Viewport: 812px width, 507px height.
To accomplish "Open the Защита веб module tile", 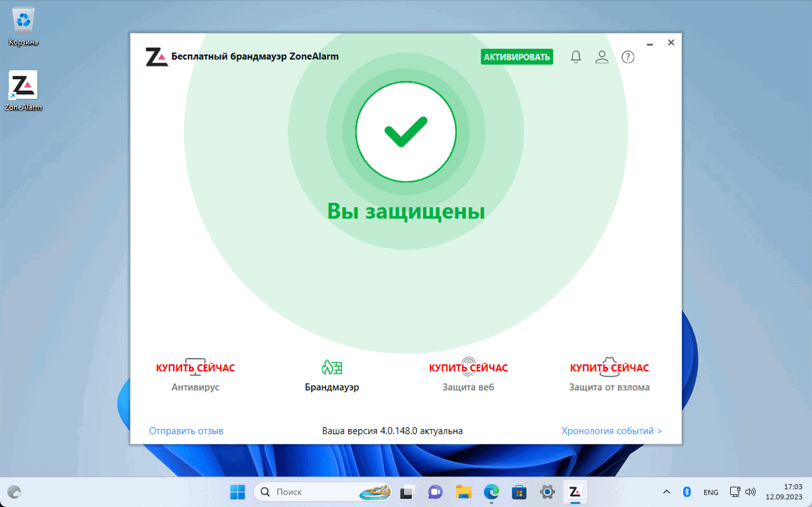I will [x=468, y=374].
